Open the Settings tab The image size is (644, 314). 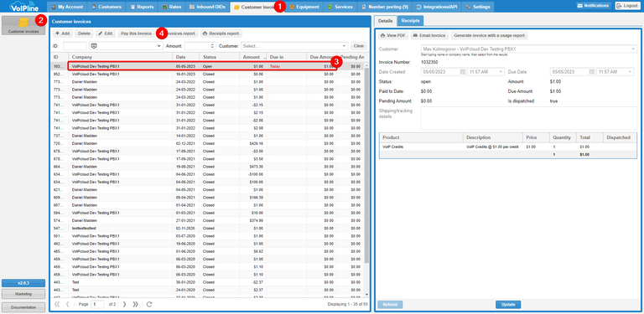tap(478, 7)
